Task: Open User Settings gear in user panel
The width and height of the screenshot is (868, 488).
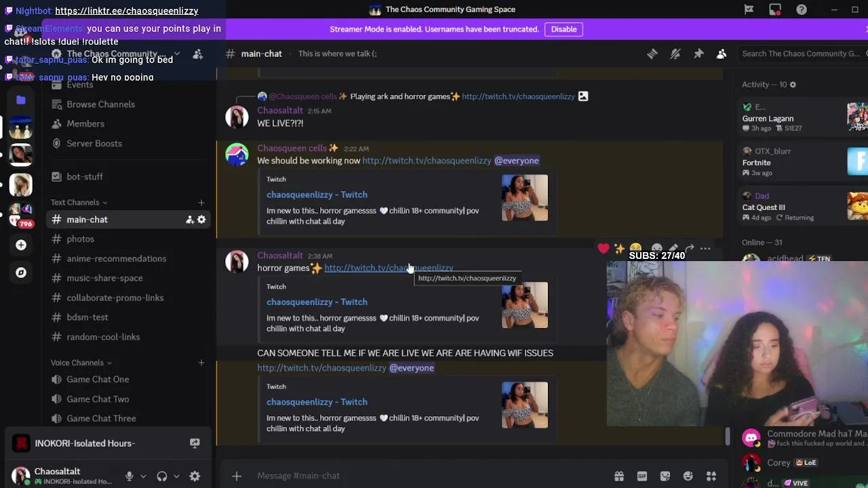Action: pos(195,476)
